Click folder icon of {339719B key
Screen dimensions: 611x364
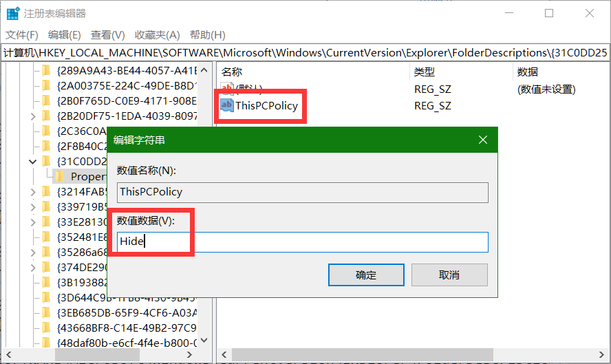[x=46, y=206]
